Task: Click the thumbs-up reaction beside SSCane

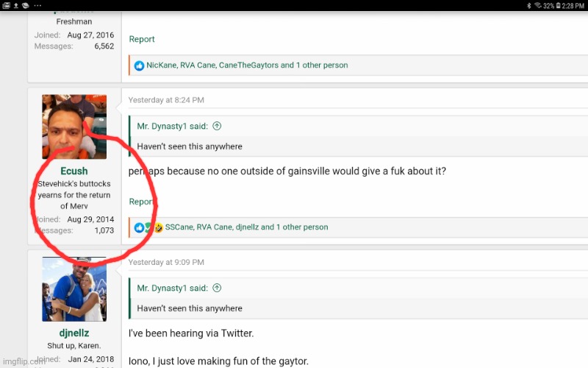Action: [140, 227]
